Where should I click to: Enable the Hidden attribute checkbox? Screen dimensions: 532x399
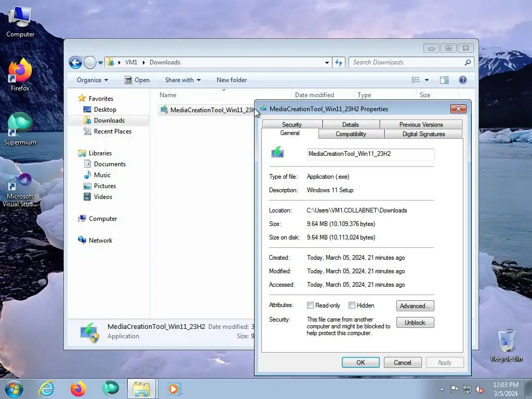(352, 305)
